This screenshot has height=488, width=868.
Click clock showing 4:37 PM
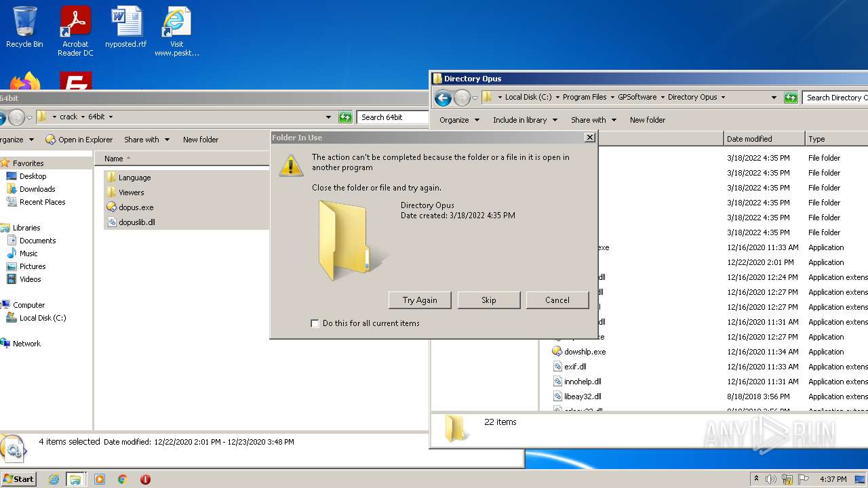click(x=833, y=479)
